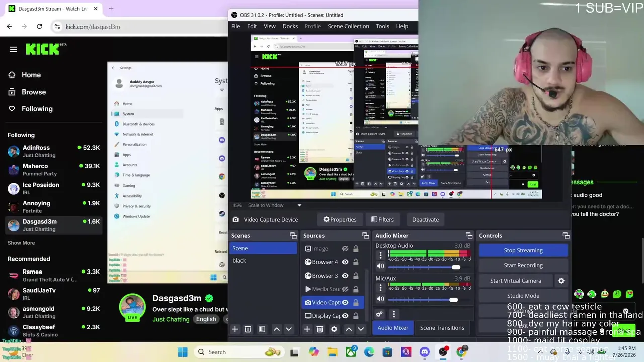644x362 pixels.
Task: Mute the Mic/Aux speaker
Action: point(380,299)
